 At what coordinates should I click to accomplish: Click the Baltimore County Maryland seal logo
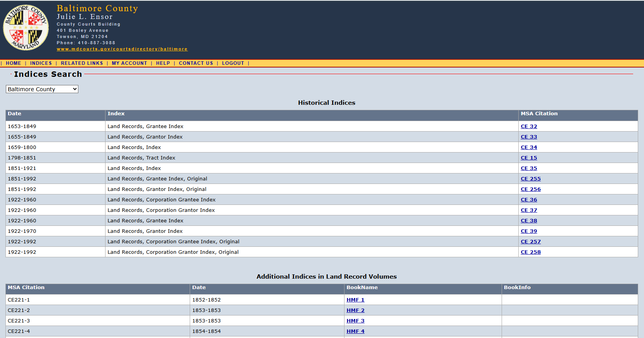[x=26, y=28]
